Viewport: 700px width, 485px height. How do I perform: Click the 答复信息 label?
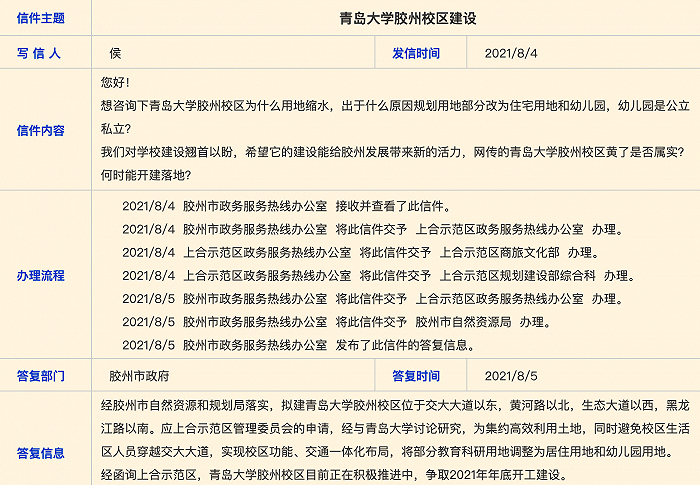[41, 453]
